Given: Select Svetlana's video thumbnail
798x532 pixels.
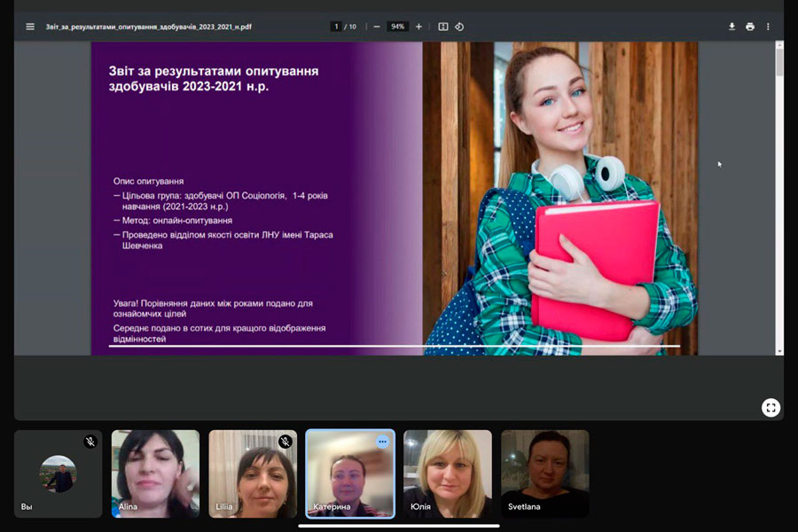Looking at the screenshot, I should pyautogui.click(x=544, y=473).
